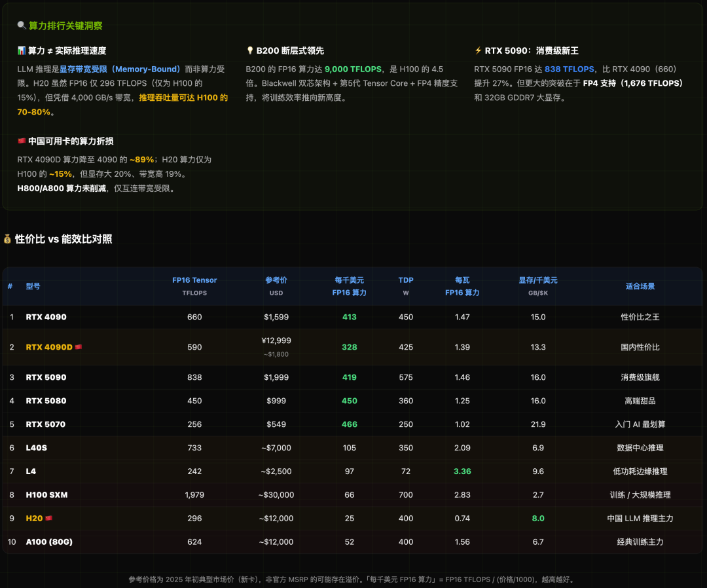Click the 中国 LLM 推理主力 scenario cell
The image size is (707, 588).
click(640, 518)
